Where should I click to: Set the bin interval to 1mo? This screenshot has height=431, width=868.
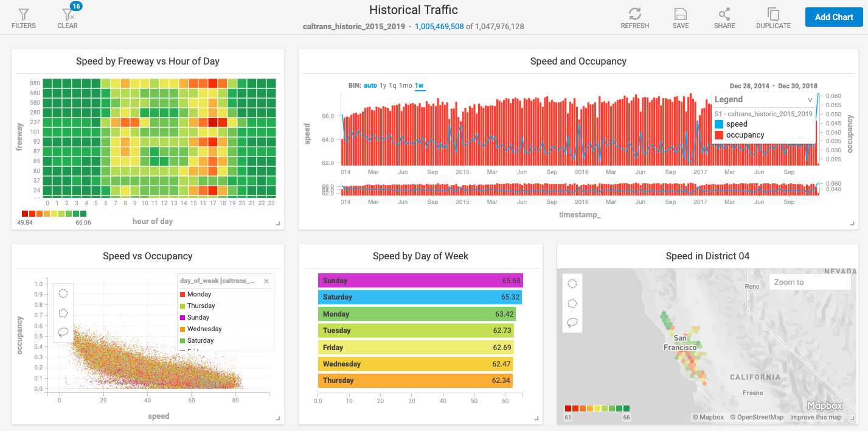(405, 86)
